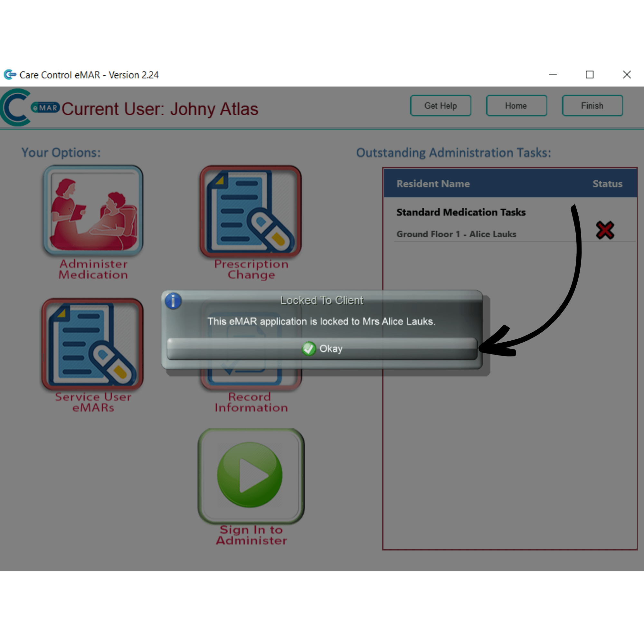The height and width of the screenshot is (644, 644).
Task: Click the blue info icon in dialog
Action: pos(173,301)
